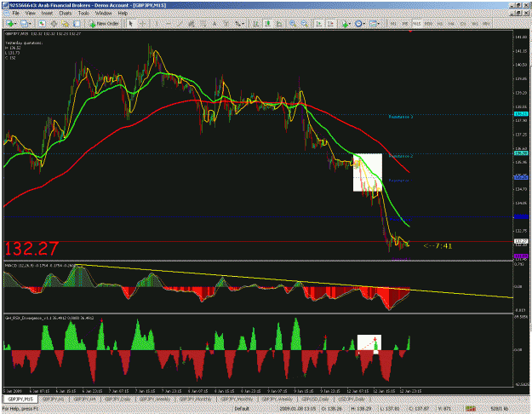Select the Horizontal Line drawing tool
Image resolution: width=532 pixels, height=414 pixels.
click(x=168, y=24)
